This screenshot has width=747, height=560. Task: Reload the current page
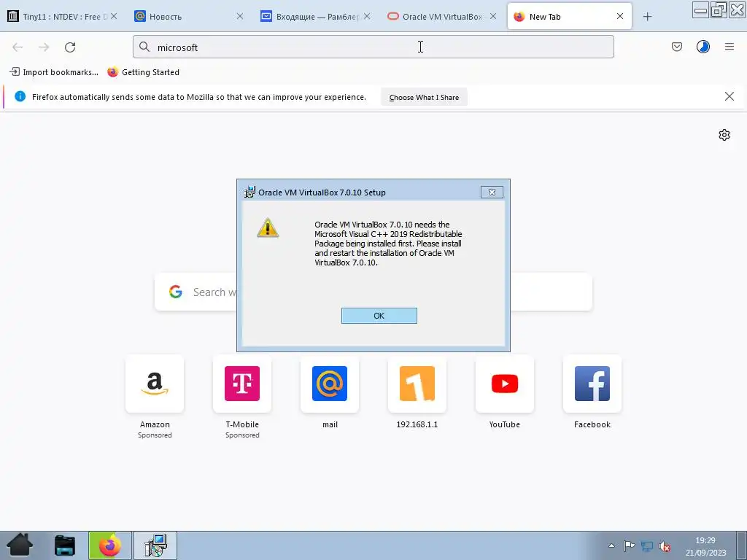(70, 47)
